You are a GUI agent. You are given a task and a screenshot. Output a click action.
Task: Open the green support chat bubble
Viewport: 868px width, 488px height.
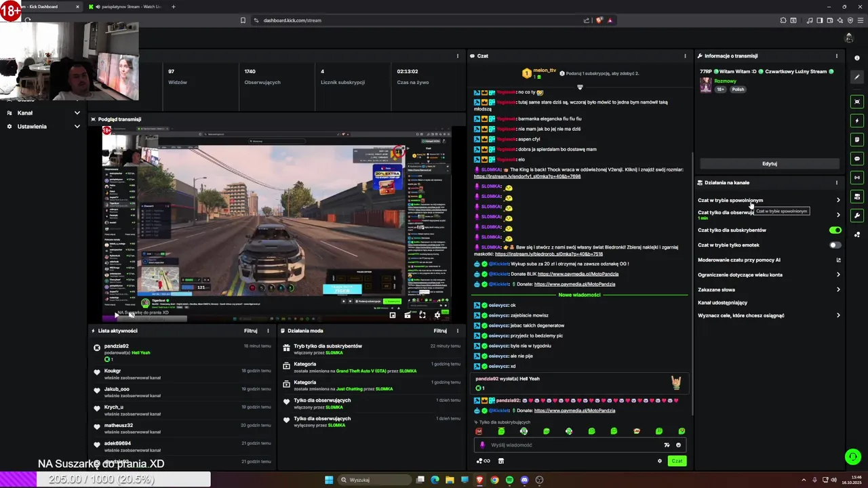click(x=853, y=457)
